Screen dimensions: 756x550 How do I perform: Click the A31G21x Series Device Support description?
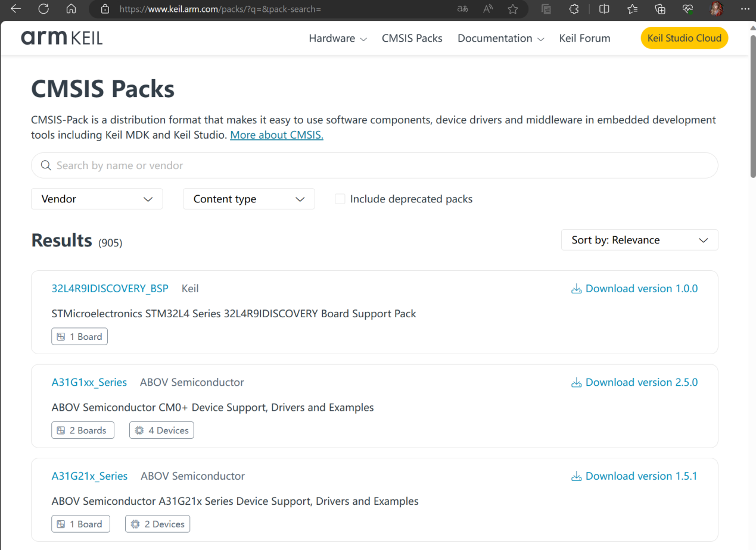pos(235,501)
